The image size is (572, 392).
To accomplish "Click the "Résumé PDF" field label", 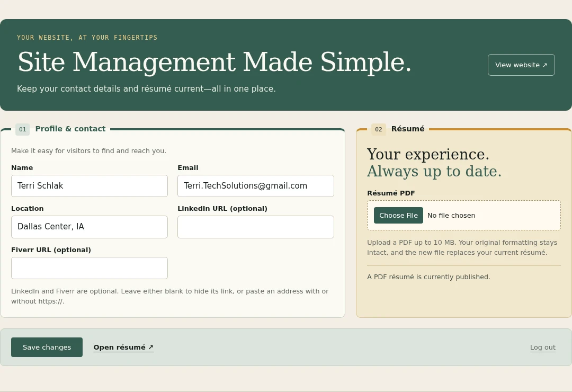I will pos(391,193).
